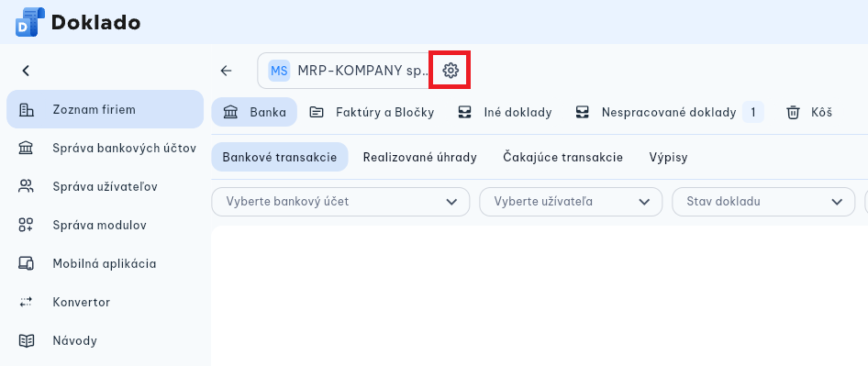Open company settings gear icon

451,71
